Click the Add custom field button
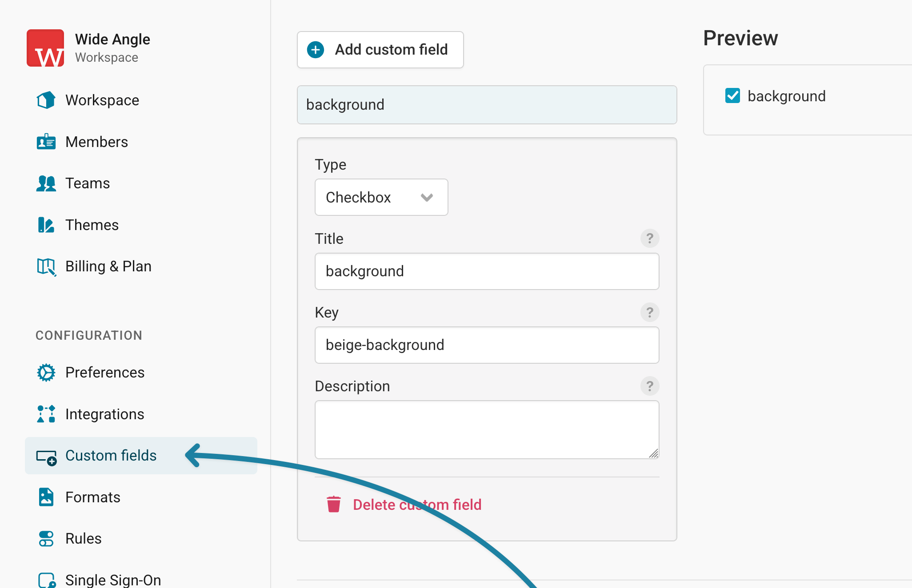 click(380, 50)
